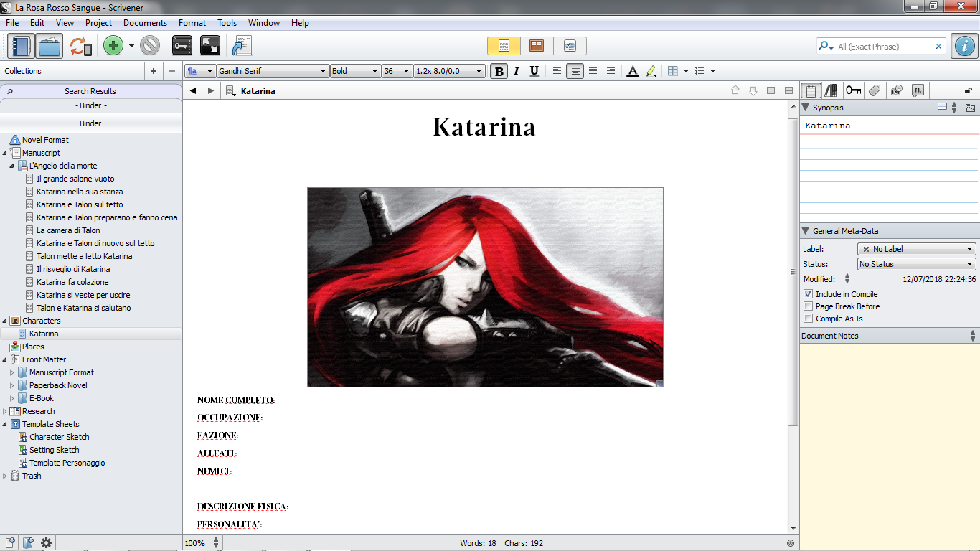Split editor horizontally icon
The height and width of the screenshot is (551, 980).
point(788,91)
